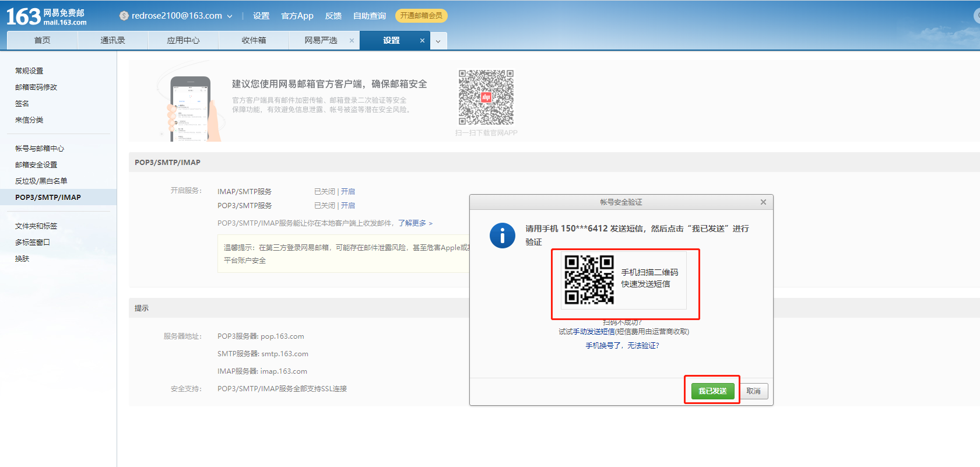Click the SMS verification QR code in the dialog
The image size is (980, 467).
tap(589, 280)
